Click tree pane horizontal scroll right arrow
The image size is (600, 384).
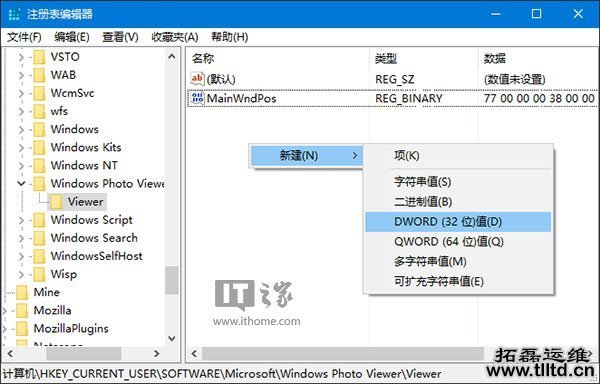157,354
